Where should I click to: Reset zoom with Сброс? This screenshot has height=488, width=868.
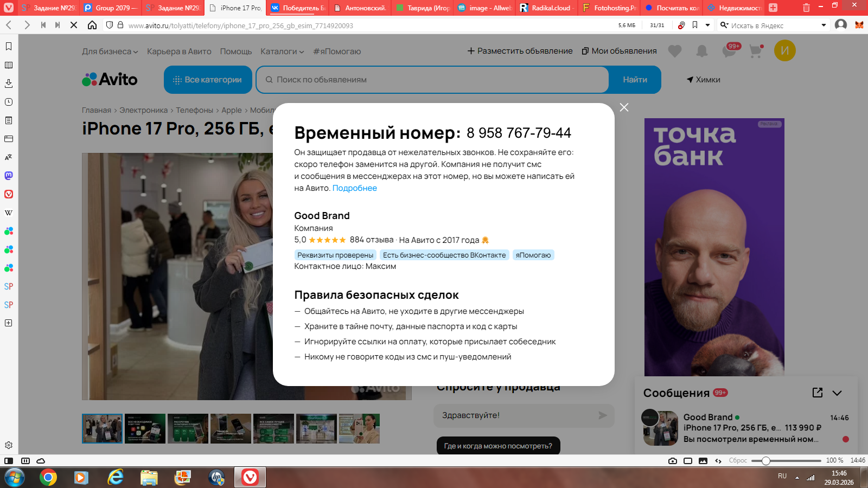[738, 460]
